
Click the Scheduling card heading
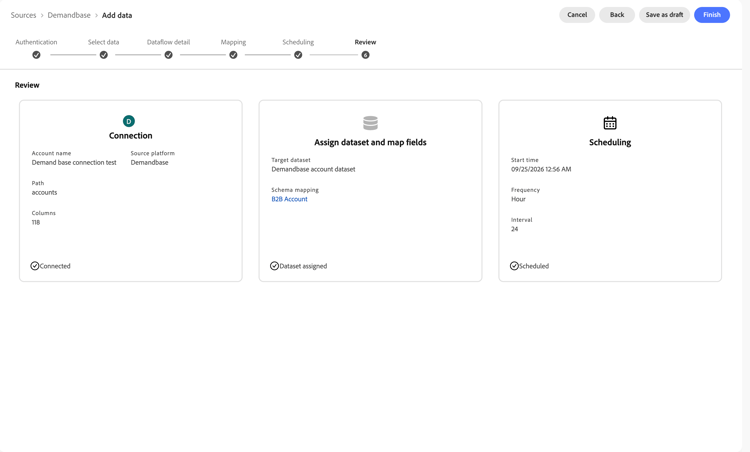pyautogui.click(x=610, y=142)
